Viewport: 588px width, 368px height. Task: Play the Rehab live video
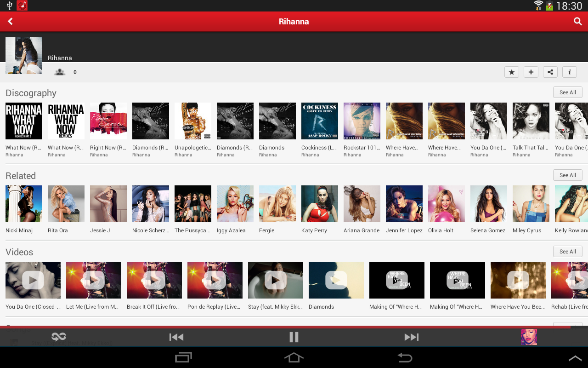click(x=570, y=280)
